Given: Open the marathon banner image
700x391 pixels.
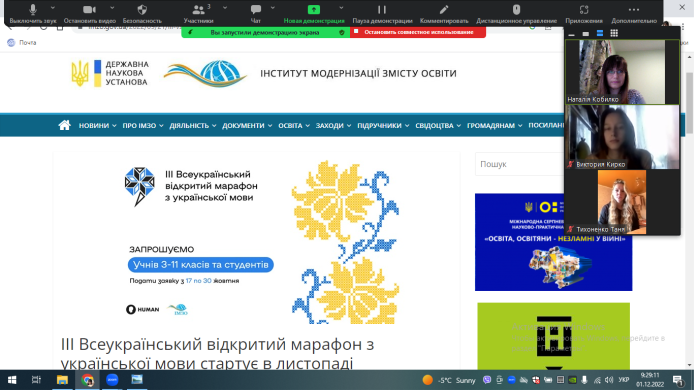Looking at the screenshot, I should (x=256, y=241).
